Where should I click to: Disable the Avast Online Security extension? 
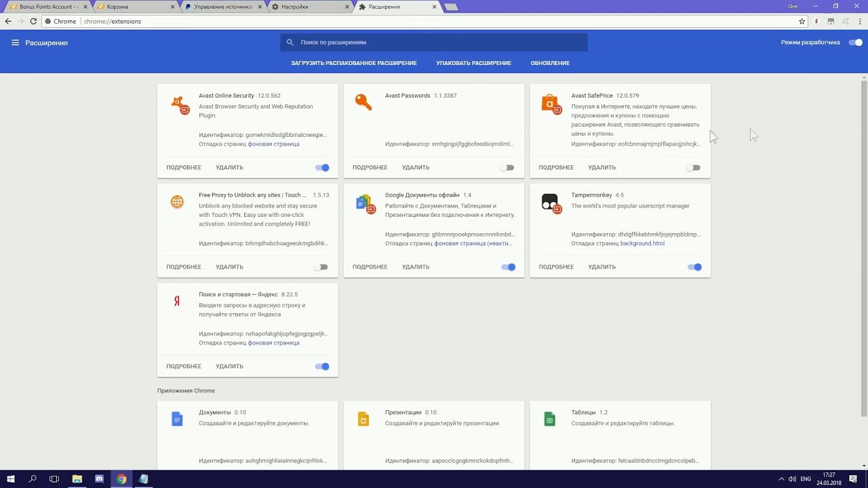coord(322,167)
